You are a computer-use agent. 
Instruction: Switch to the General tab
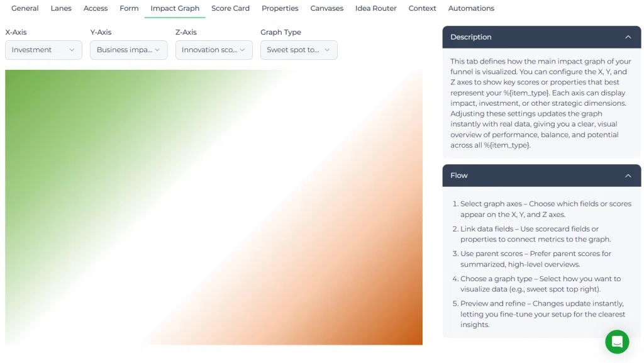(25, 8)
